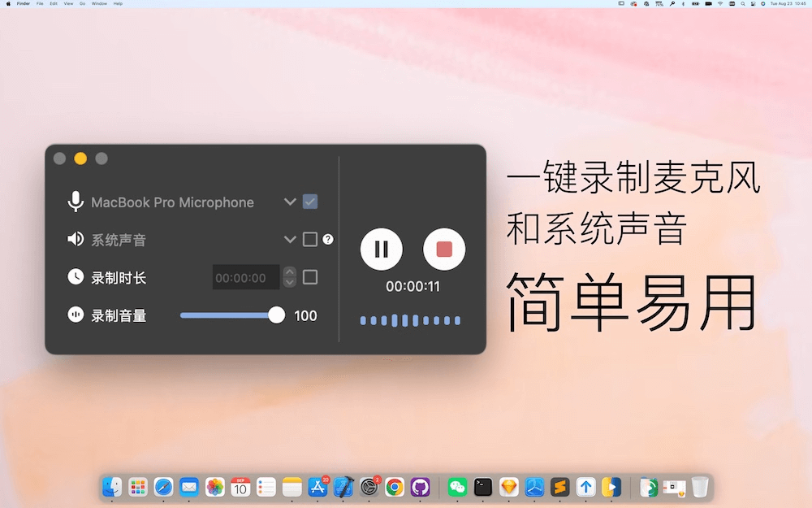The image size is (812, 508).
Task: Click the volume meter icon beside 录制音量
Action: click(75, 315)
